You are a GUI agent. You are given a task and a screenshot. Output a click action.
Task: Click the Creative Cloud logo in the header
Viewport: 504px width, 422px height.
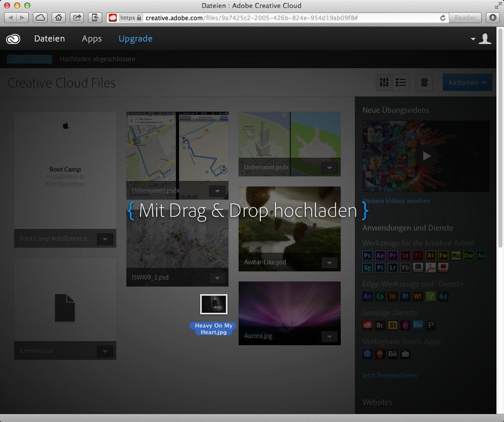point(13,39)
